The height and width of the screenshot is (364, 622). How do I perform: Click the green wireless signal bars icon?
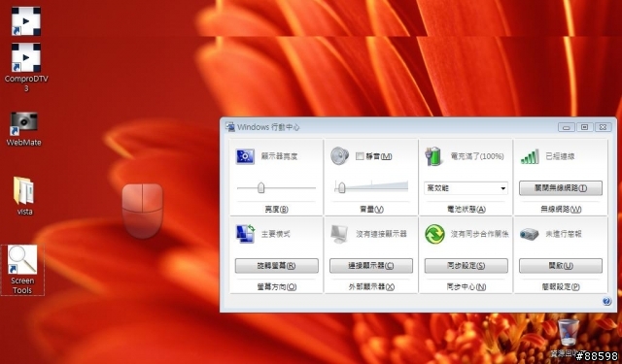coord(530,157)
